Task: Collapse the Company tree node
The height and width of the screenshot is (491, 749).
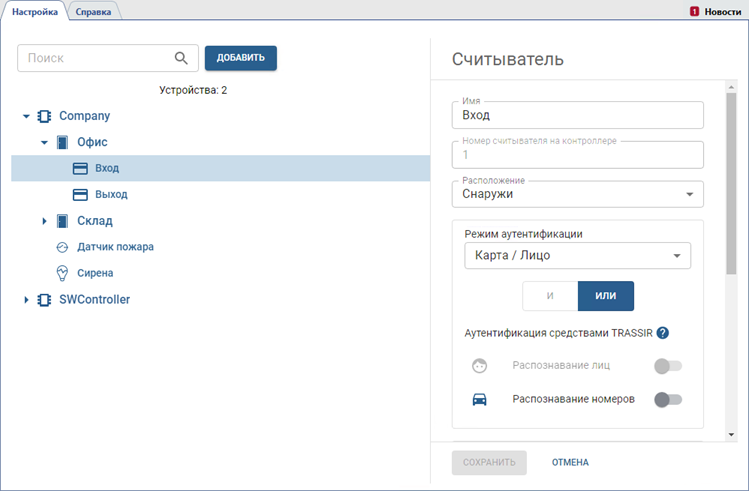Action: 27,116
